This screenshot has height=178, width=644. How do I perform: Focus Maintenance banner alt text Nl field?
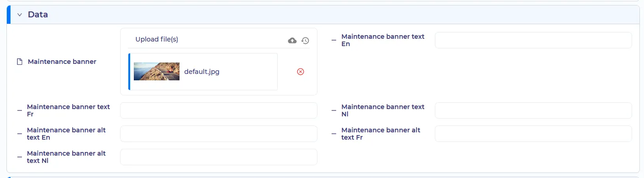point(218,157)
